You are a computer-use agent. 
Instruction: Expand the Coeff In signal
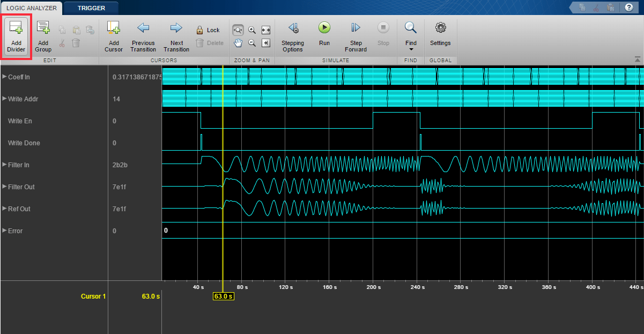[x=4, y=77]
